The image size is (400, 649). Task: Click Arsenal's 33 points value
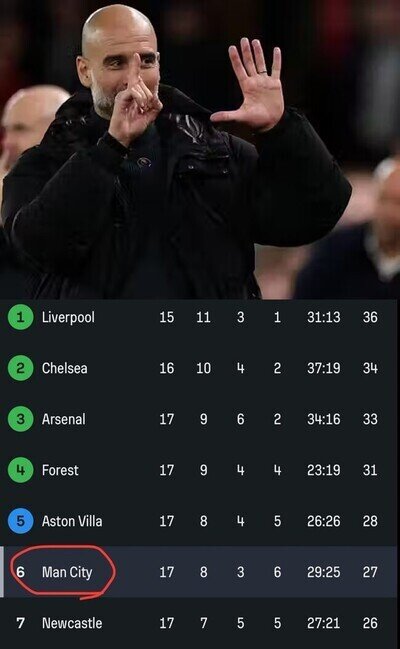[370, 419]
